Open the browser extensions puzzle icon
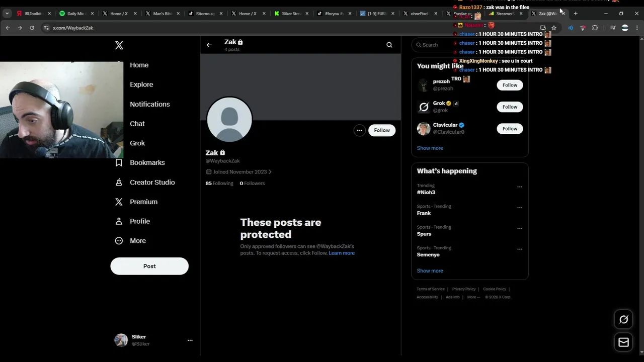Screen dimensions: 644x362 [x=595, y=28]
